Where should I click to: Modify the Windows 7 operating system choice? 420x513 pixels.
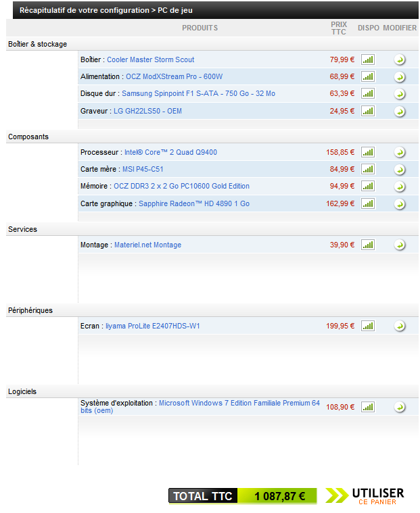pyautogui.click(x=400, y=407)
